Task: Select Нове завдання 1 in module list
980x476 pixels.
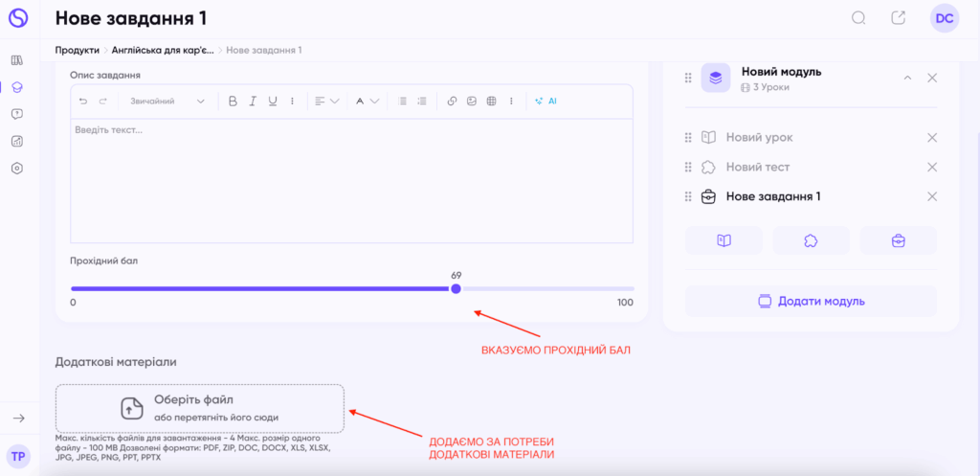Action: [773, 196]
